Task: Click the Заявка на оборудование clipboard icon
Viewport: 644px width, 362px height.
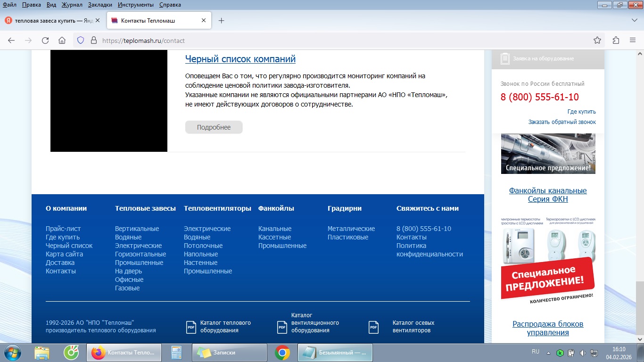Action: 505,58
